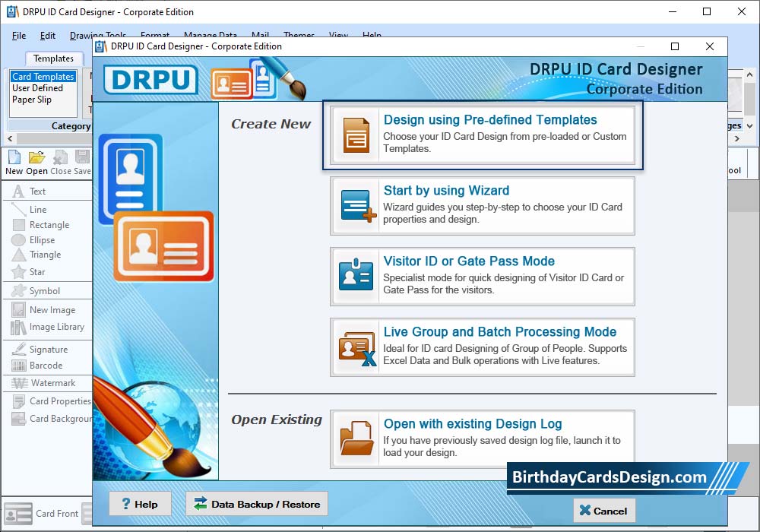Click Open with existing Design Log
The image size is (760, 532).
coord(483,439)
